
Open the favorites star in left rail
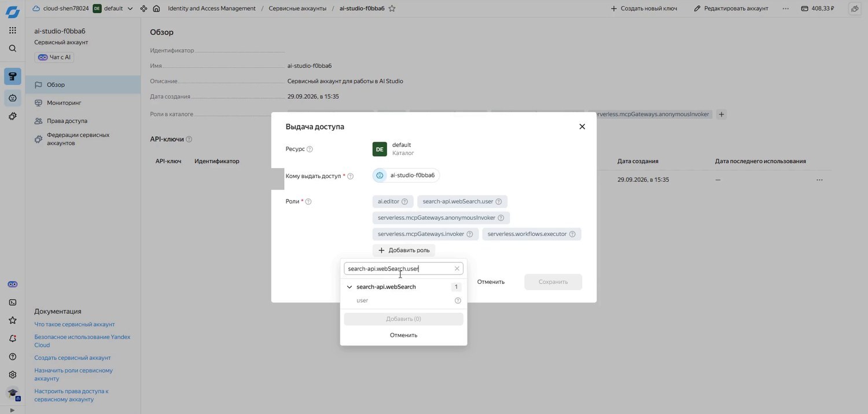tap(13, 320)
